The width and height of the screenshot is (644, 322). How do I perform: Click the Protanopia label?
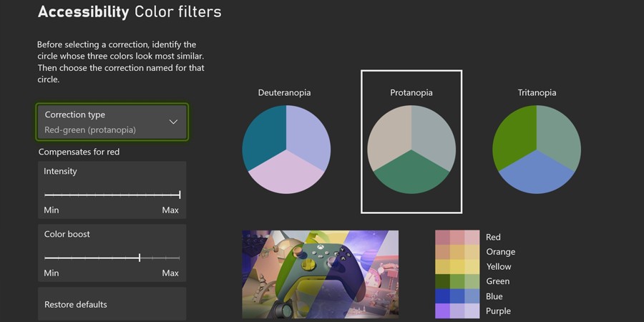click(x=411, y=93)
